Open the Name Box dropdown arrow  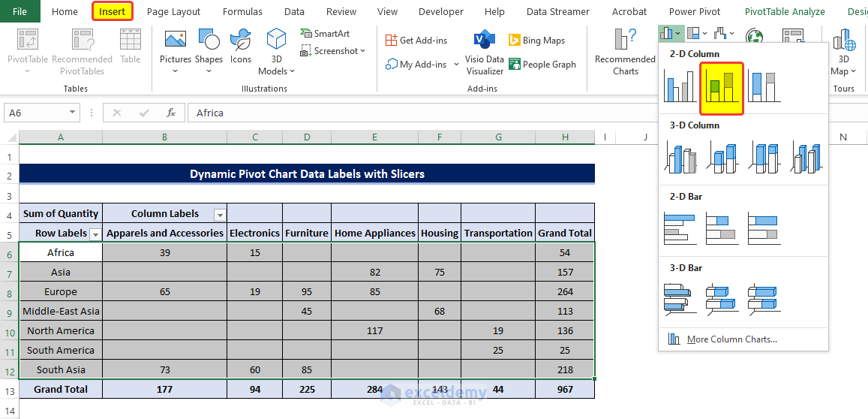pos(73,113)
